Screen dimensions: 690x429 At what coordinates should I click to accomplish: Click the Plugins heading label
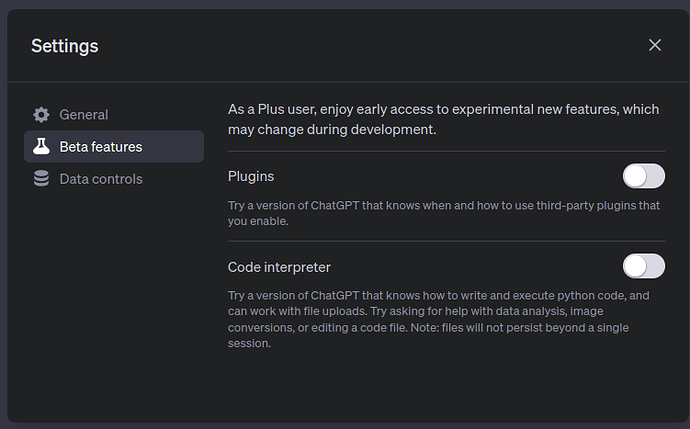[x=252, y=177]
